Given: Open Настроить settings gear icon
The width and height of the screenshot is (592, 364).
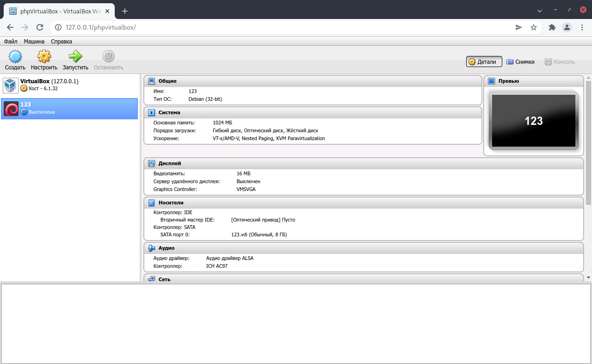Looking at the screenshot, I should [x=44, y=56].
